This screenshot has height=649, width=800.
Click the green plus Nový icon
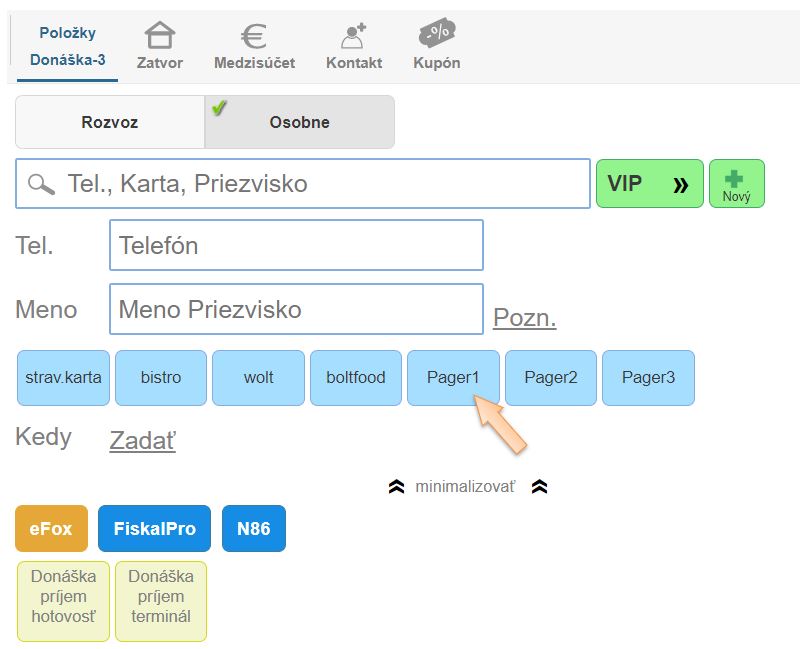tap(736, 179)
